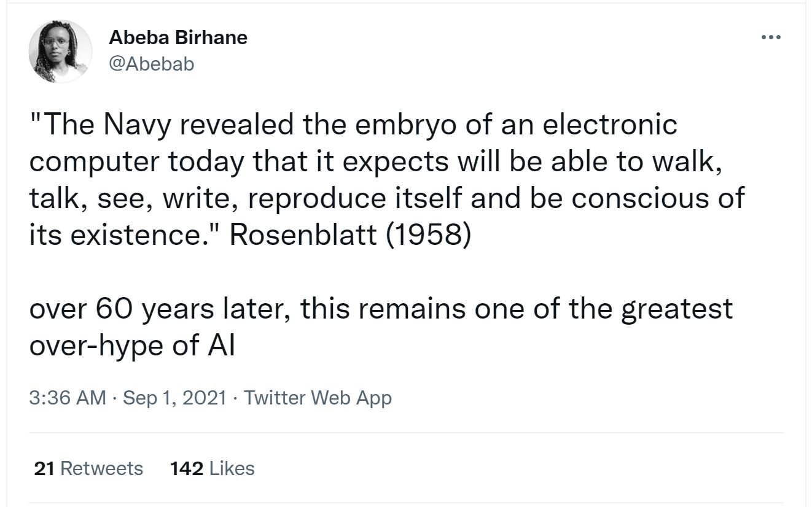
Task: Open the 3:36 AM timestamp link
Action: pyautogui.click(x=68, y=398)
